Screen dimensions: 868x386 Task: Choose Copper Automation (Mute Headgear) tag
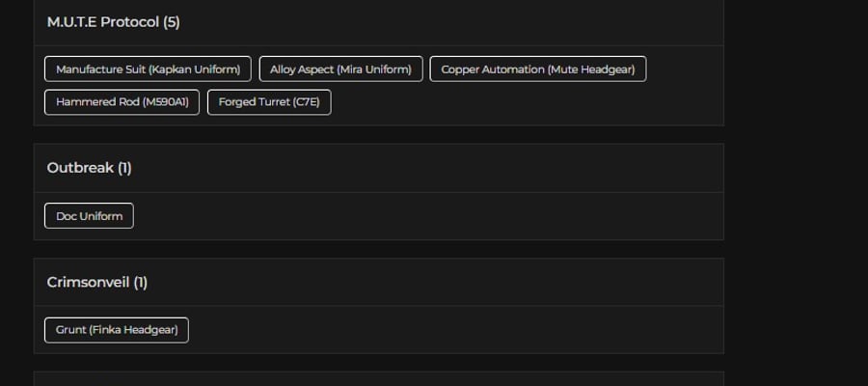click(538, 69)
